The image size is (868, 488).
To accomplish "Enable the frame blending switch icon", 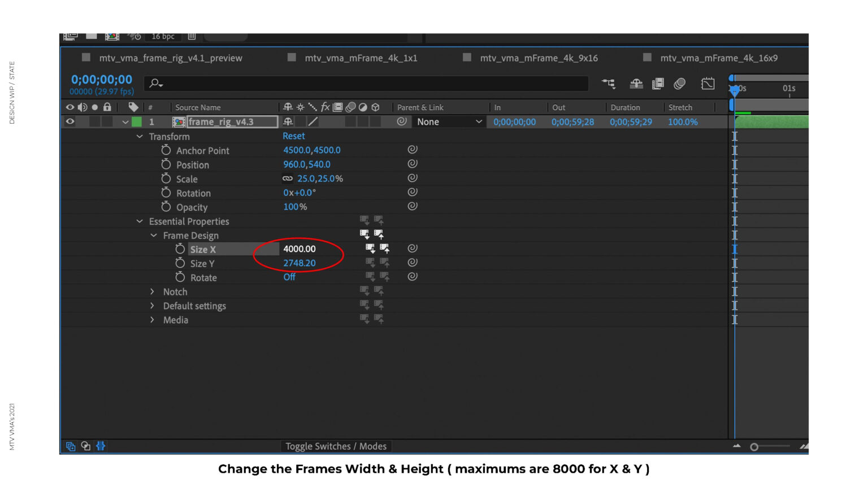I will point(658,84).
